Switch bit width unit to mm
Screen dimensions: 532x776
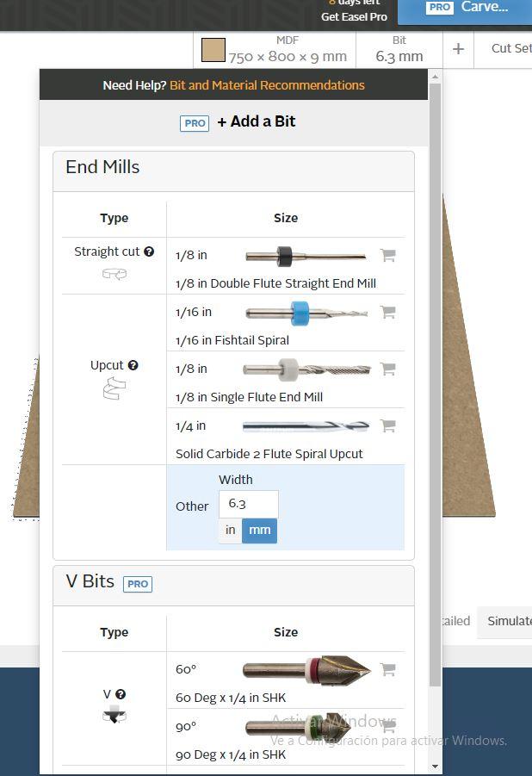coord(259,531)
